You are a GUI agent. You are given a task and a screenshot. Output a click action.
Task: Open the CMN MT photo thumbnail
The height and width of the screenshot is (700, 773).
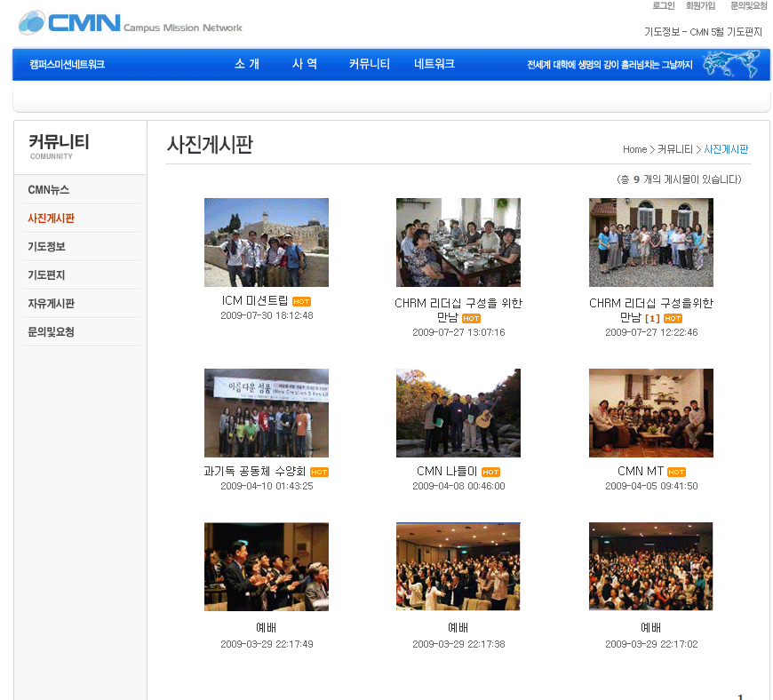(x=650, y=413)
